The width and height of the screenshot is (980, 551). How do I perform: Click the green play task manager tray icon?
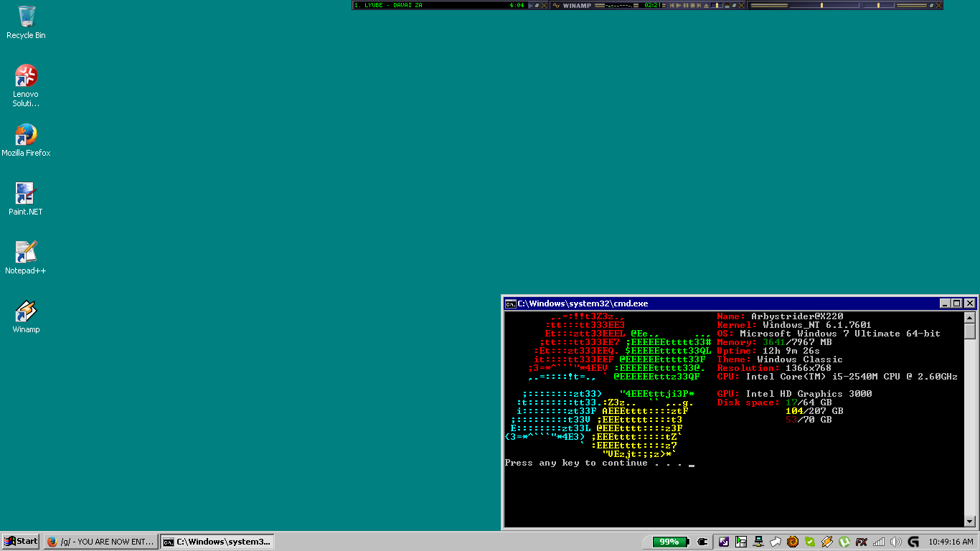coord(741,542)
